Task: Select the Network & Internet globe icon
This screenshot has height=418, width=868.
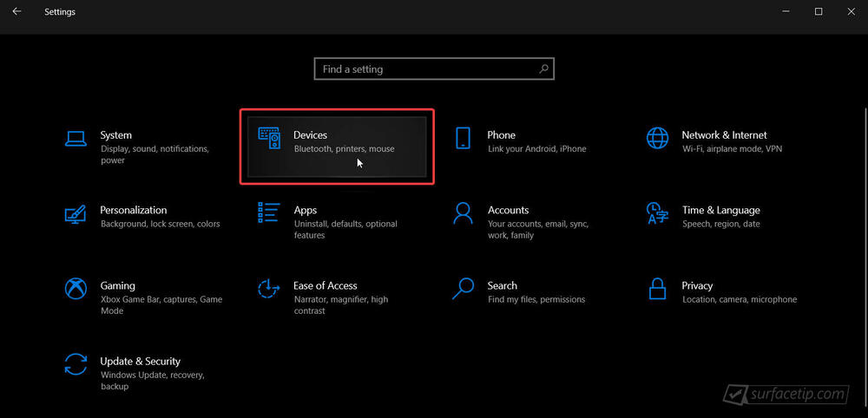Action: point(657,138)
